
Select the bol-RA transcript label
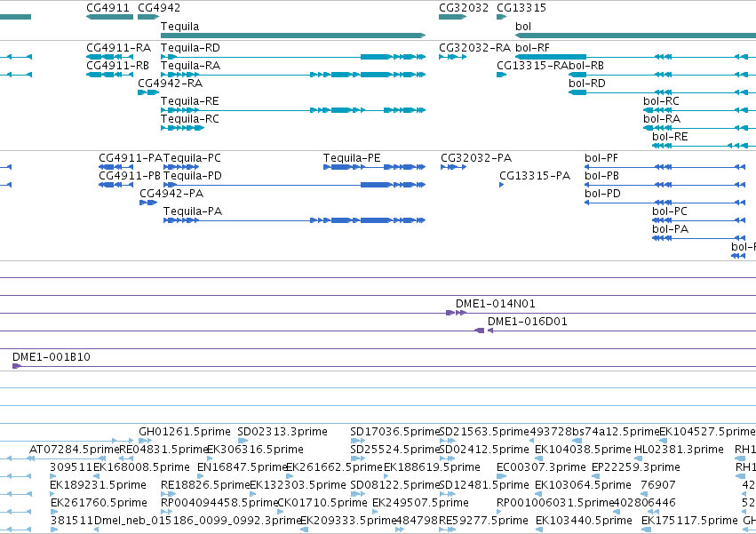[662, 119]
